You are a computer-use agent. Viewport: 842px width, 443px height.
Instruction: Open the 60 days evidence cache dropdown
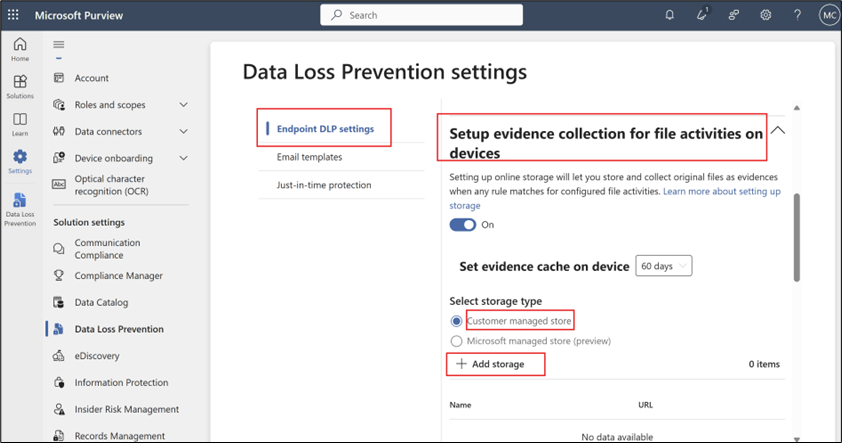pyautogui.click(x=664, y=266)
